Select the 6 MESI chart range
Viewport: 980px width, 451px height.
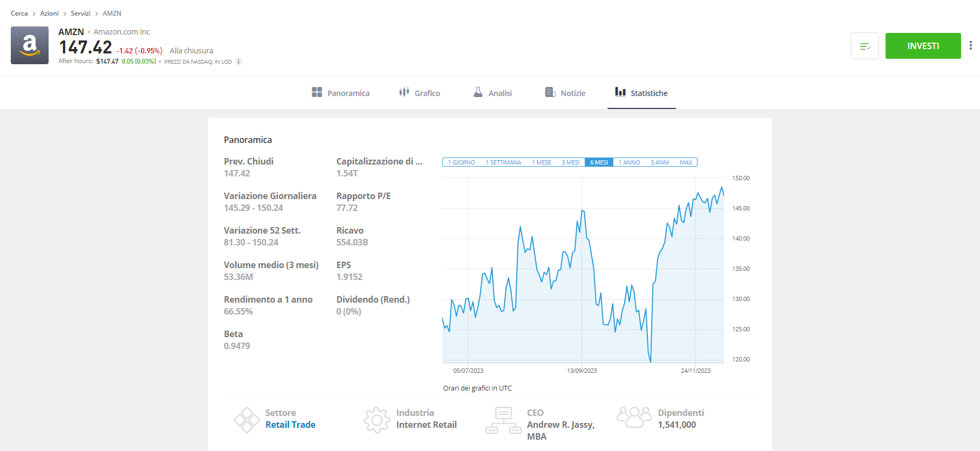599,162
